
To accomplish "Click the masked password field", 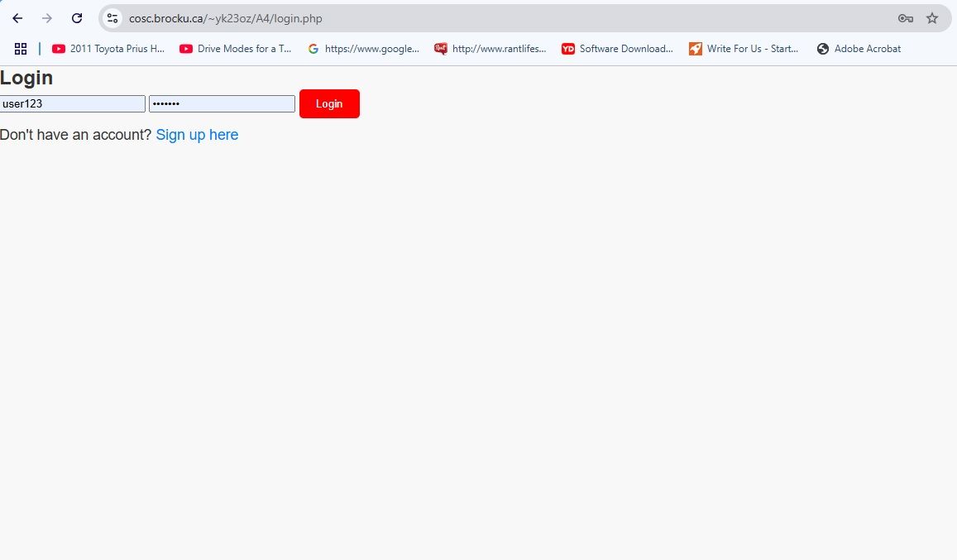I will click(x=221, y=103).
